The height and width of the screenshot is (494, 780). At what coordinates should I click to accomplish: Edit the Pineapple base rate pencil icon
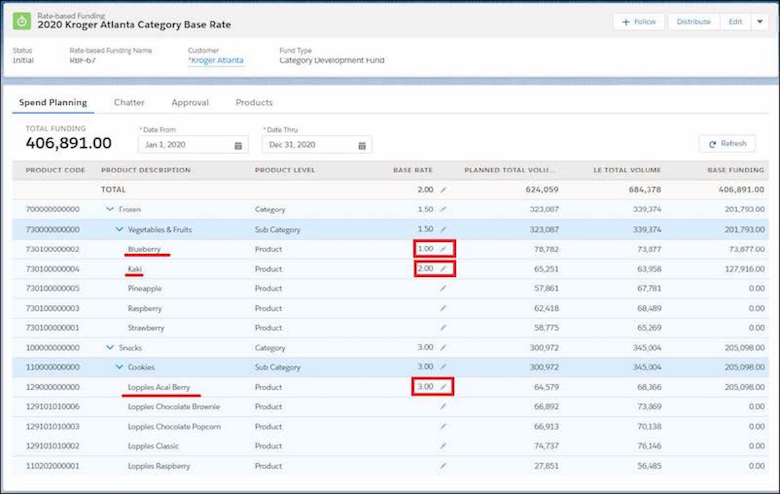pyautogui.click(x=443, y=289)
